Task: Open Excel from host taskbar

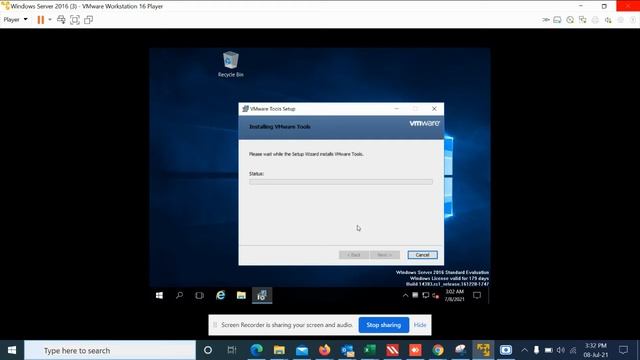Action: [370, 350]
